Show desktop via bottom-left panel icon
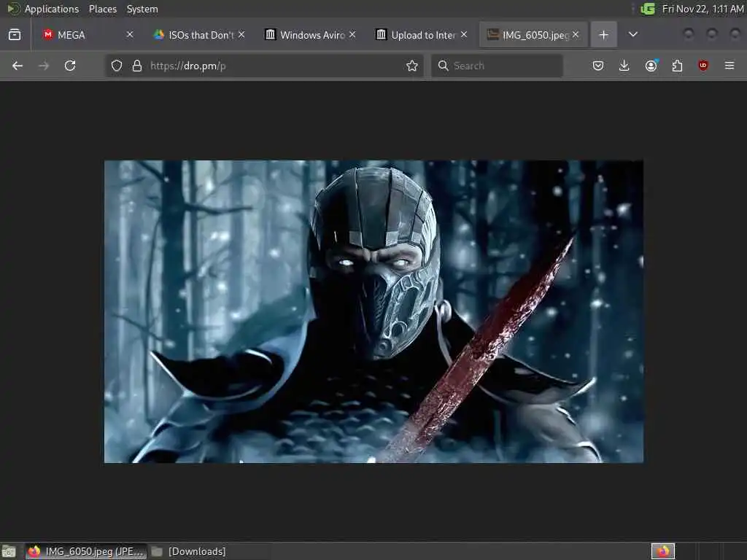Image resolution: width=747 pixels, height=560 pixels. [9, 551]
